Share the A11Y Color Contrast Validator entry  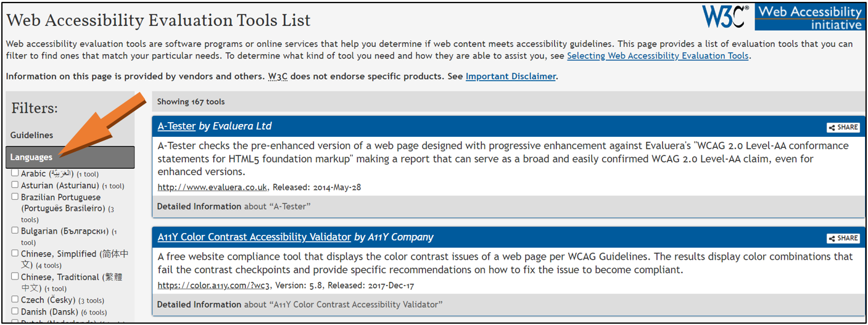(x=843, y=238)
